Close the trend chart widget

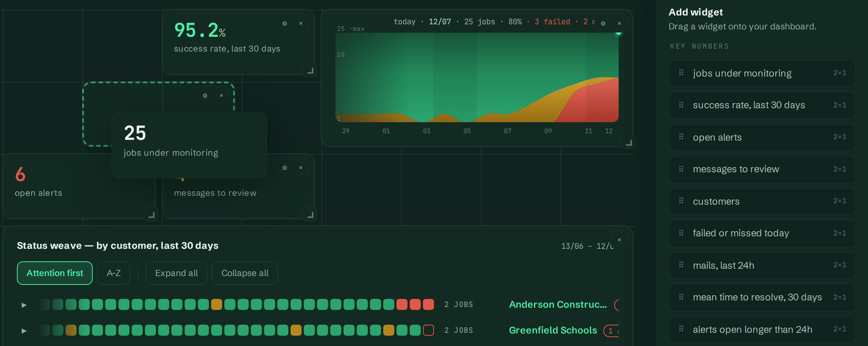619,24
